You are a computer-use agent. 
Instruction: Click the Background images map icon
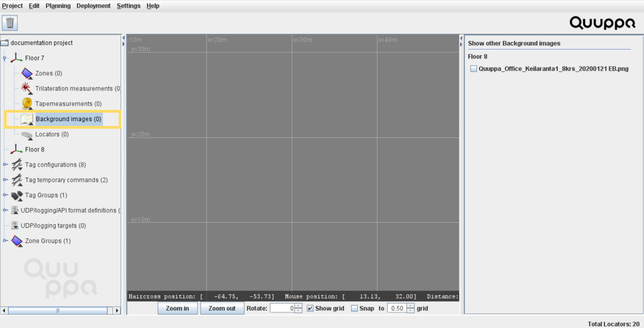coord(27,119)
